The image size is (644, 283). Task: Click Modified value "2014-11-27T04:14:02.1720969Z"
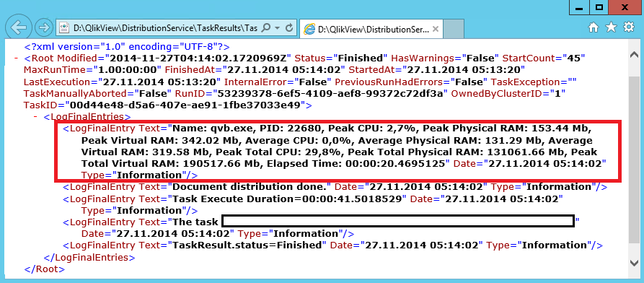point(199,58)
